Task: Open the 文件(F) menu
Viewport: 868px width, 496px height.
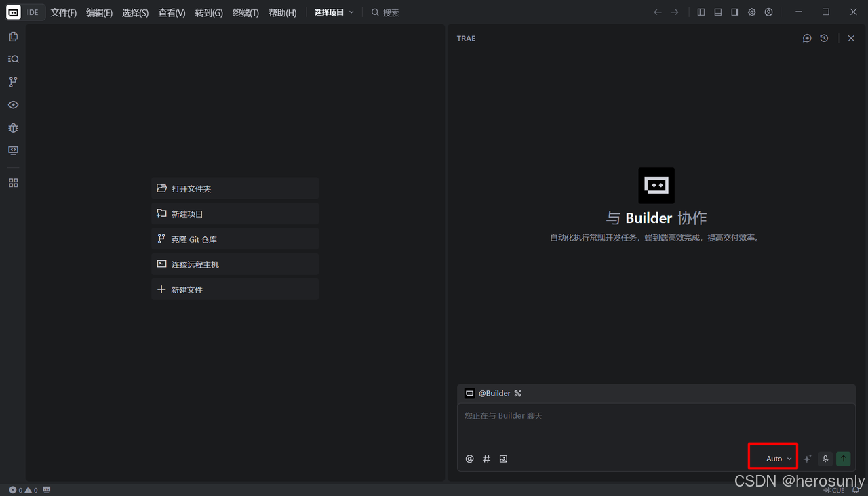Action: click(x=64, y=12)
